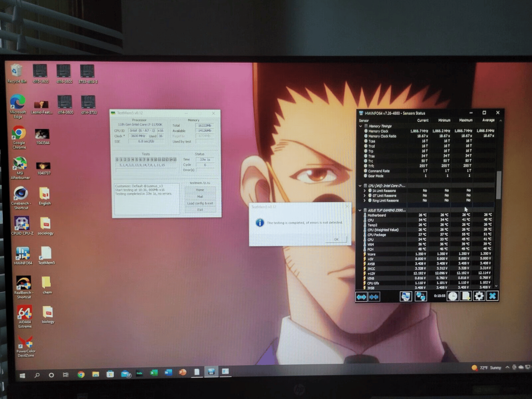Open the Leorio-Feat image on the desktop
This screenshot has width=532, height=399.
tap(42, 107)
